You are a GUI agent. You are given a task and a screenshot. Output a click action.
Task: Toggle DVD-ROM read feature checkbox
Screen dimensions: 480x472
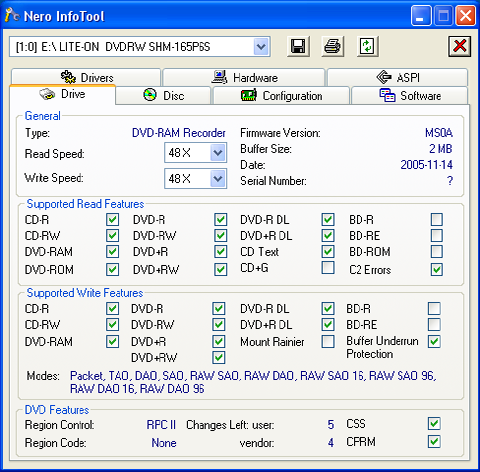[112, 269]
